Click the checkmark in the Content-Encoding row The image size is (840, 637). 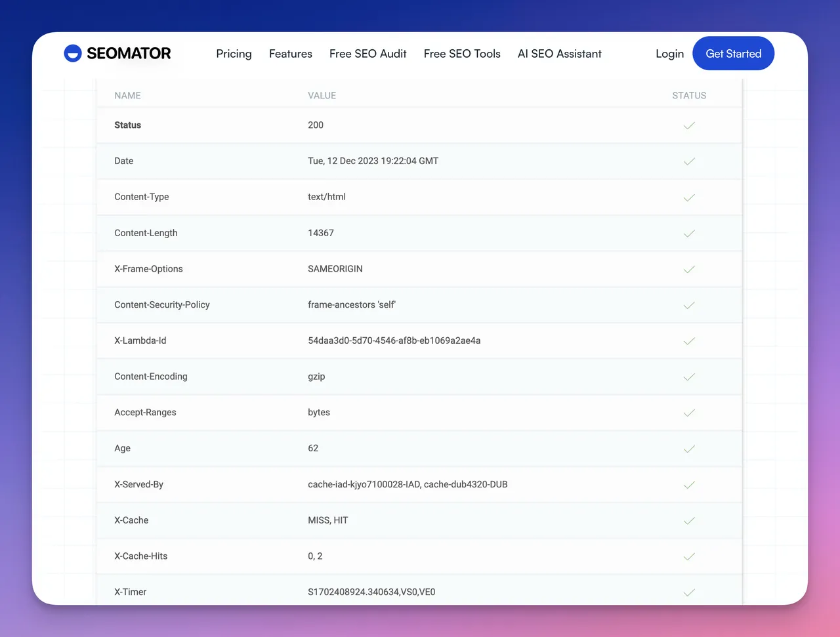(x=689, y=377)
